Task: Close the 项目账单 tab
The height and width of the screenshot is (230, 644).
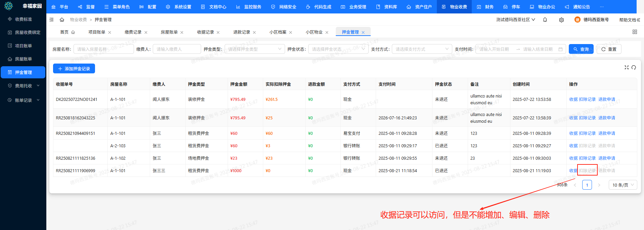Action: pyautogui.click(x=109, y=33)
